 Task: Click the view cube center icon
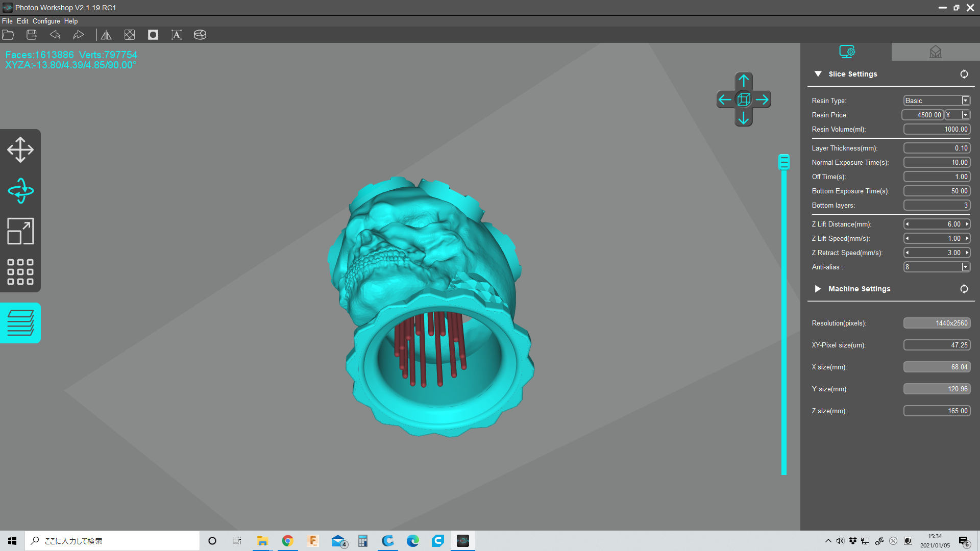pos(744,99)
